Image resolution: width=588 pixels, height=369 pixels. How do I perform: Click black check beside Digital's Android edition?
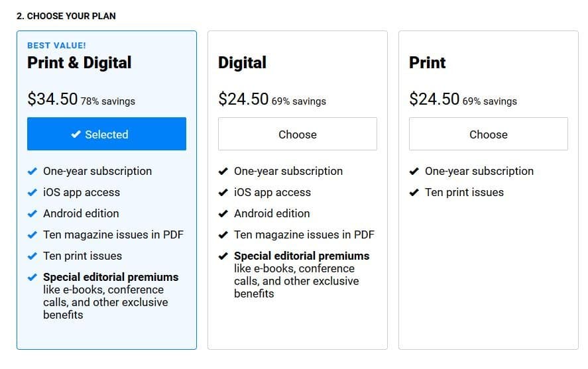pyautogui.click(x=223, y=213)
